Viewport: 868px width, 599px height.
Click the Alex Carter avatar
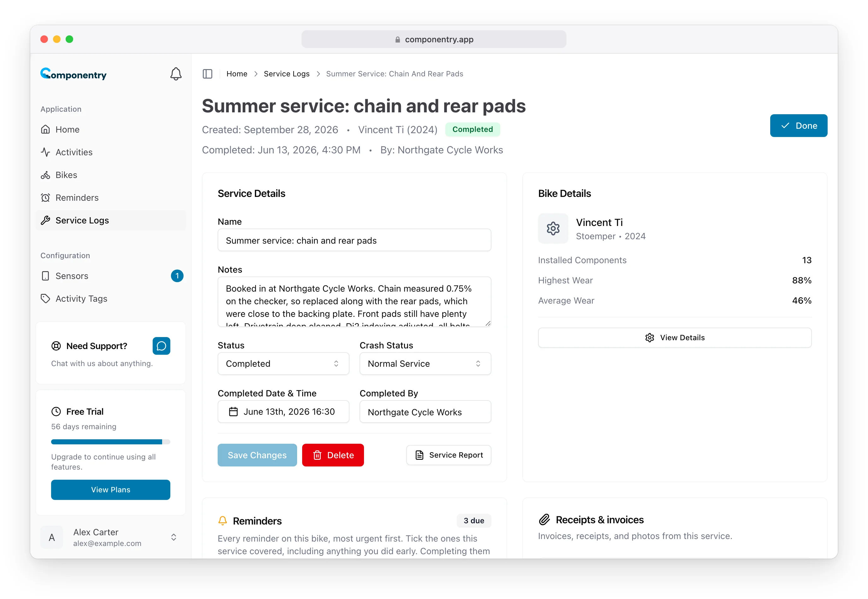click(x=52, y=537)
